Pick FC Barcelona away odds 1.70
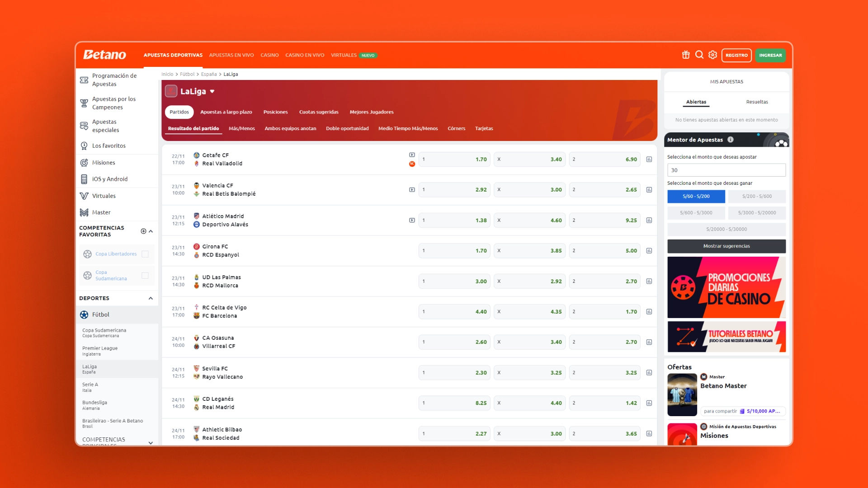Image resolution: width=868 pixels, height=488 pixels. pos(604,312)
